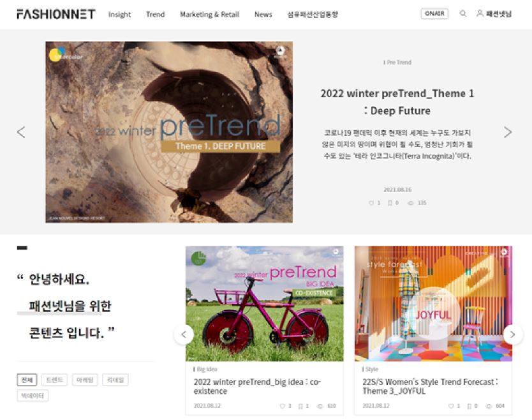Like the Deep Future article heart icon

click(x=371, y=203)
